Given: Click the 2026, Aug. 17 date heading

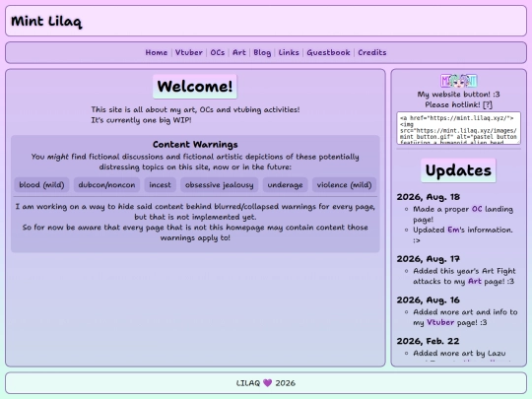Looking at the screenshot, I should coord(429,259).
